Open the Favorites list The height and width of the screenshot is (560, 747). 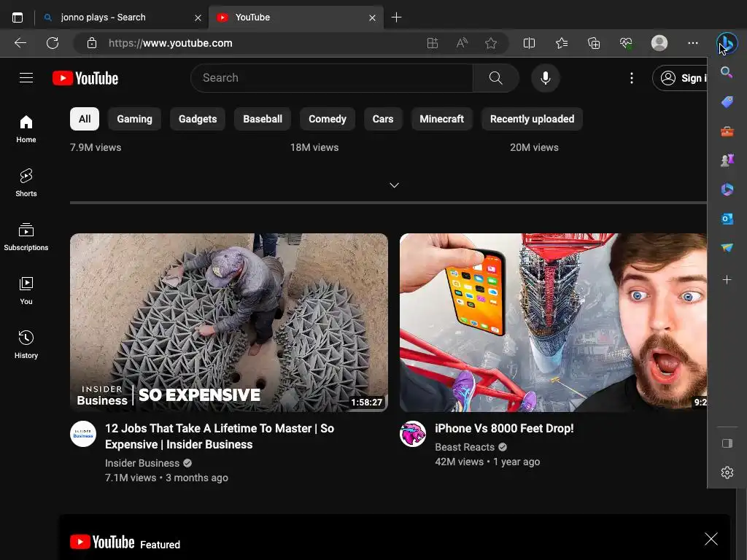(x=562, y=43)
